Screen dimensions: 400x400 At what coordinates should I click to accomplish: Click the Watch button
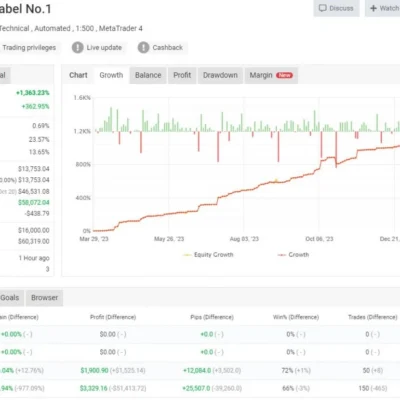[x=383, y=8]
